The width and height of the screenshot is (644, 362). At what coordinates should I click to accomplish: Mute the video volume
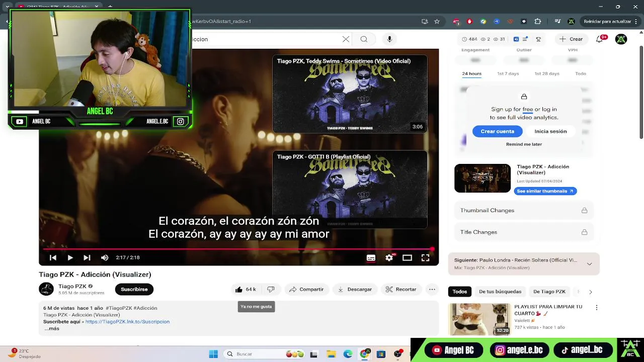105,257
